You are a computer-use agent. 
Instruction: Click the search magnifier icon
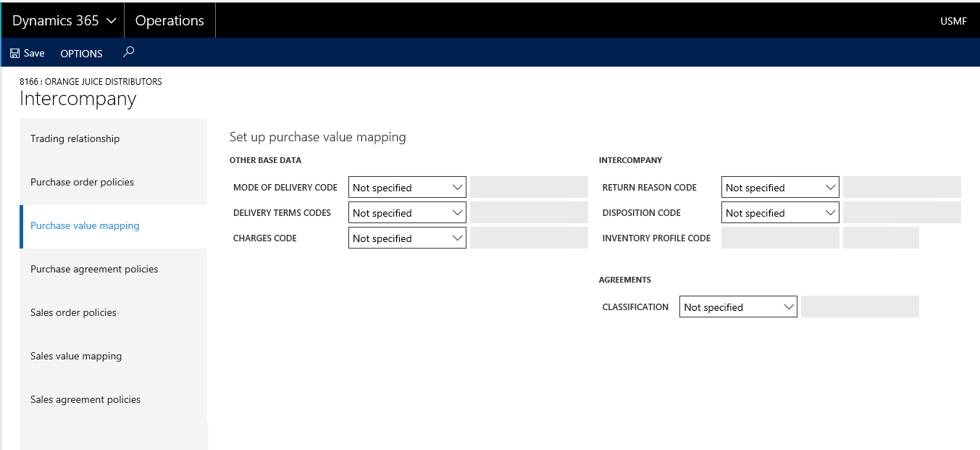click(x=128, y=52)
